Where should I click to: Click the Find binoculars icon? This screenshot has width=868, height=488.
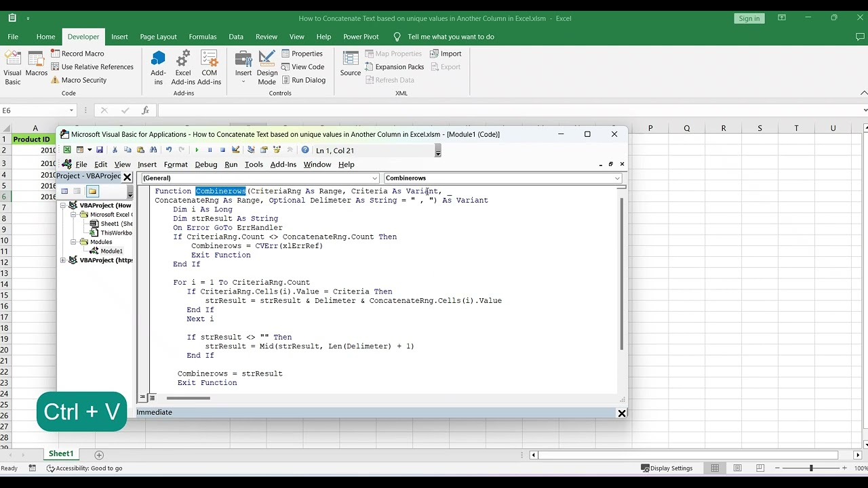tap(153, 150)
